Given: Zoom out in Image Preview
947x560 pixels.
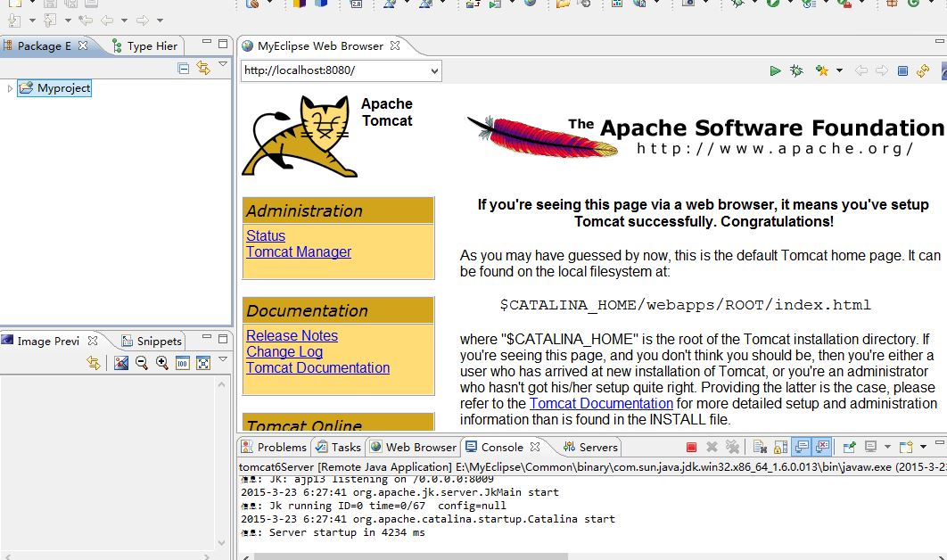Looking at the screenshot, I should [x=142, y=362].
